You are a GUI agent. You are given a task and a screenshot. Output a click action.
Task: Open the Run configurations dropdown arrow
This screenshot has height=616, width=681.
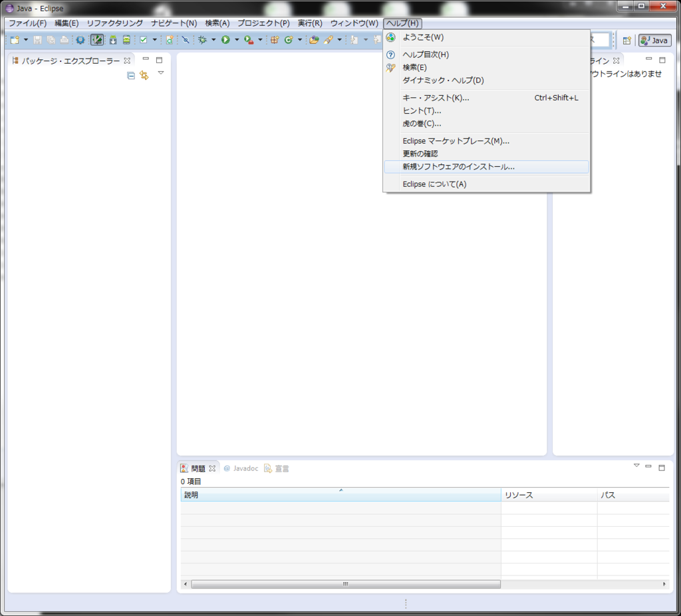pyautogui.click(x=237, y=40)
